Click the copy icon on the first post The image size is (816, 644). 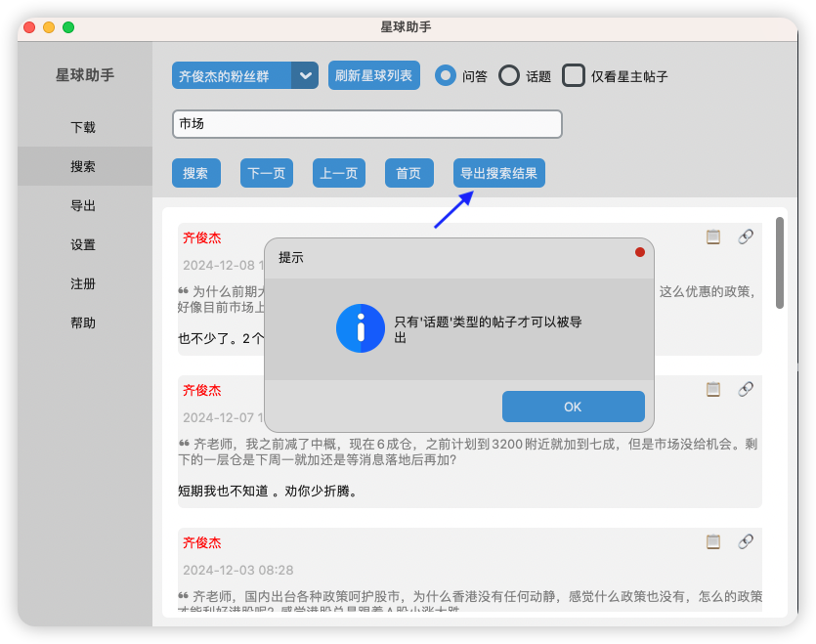tap(713, 236)
